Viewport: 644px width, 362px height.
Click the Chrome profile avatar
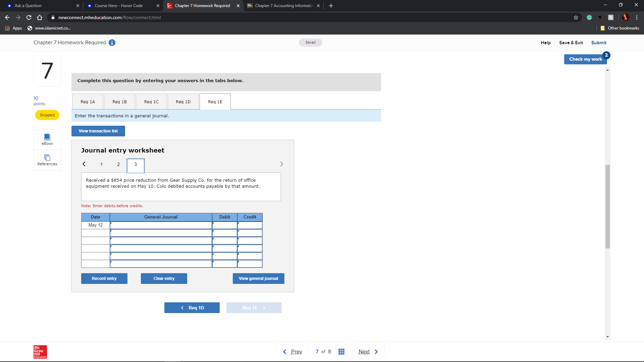coord(626,17)
